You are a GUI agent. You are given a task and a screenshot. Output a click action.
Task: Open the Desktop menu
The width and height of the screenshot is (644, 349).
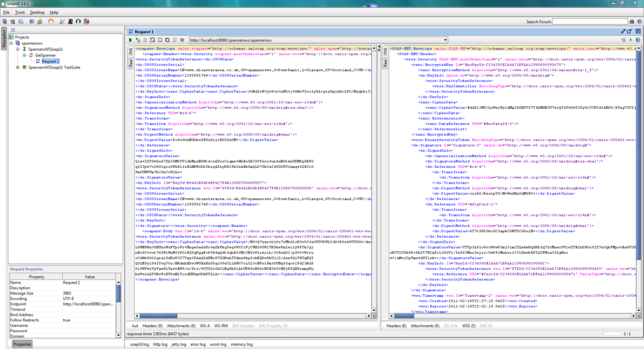[x=37, y=12]
